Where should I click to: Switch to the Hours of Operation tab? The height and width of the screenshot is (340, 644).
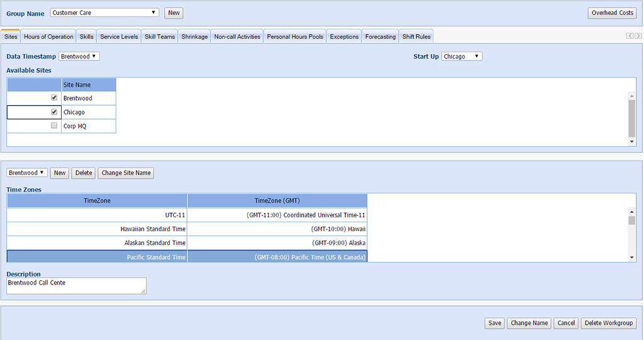(48, 37)
